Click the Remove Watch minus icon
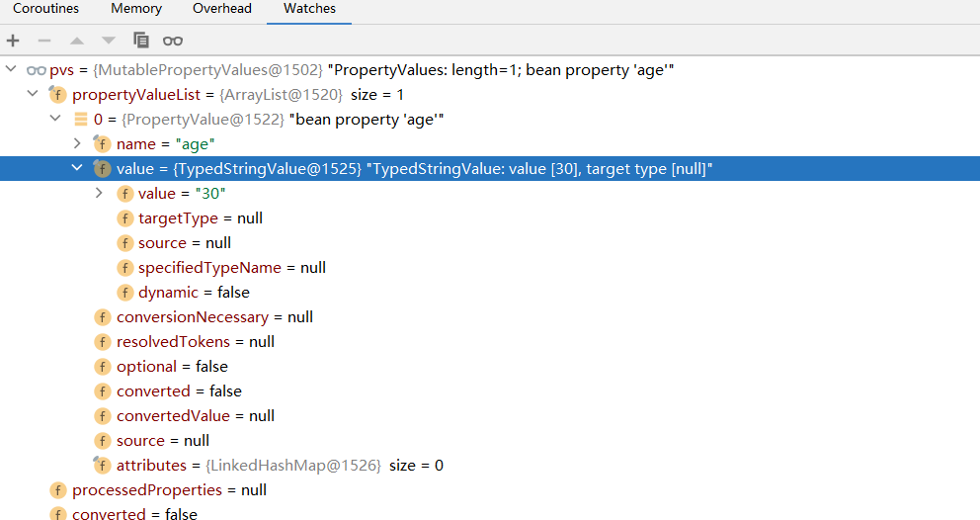Viewport: 980px width, 520px height. [44, 41]
